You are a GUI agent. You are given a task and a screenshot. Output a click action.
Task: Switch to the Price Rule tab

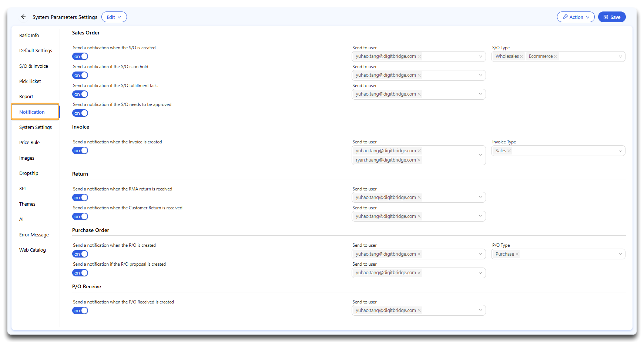[x=29, y=143]
